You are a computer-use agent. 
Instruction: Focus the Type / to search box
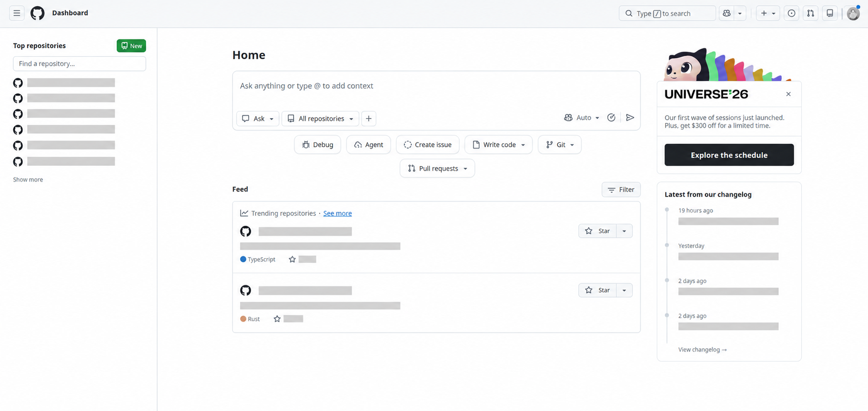click(667, 13)
